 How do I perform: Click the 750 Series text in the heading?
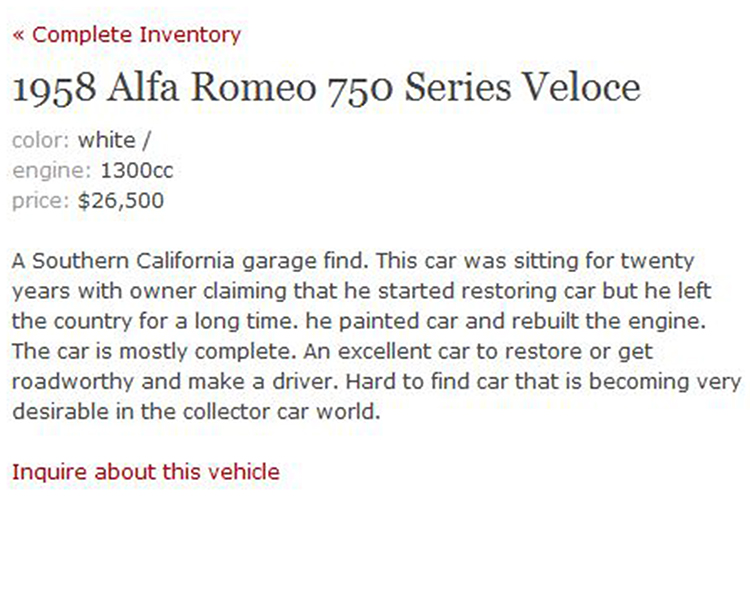(419, 88)
